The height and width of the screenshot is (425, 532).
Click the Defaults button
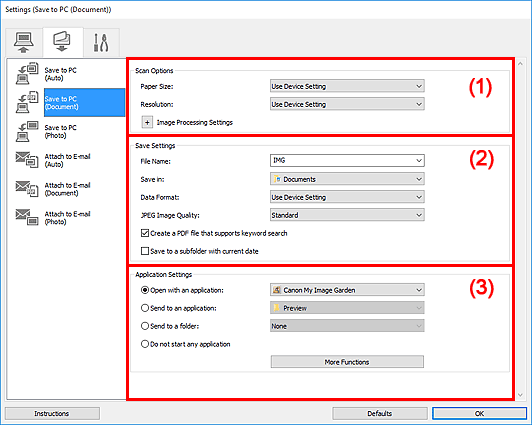point(380,413)
